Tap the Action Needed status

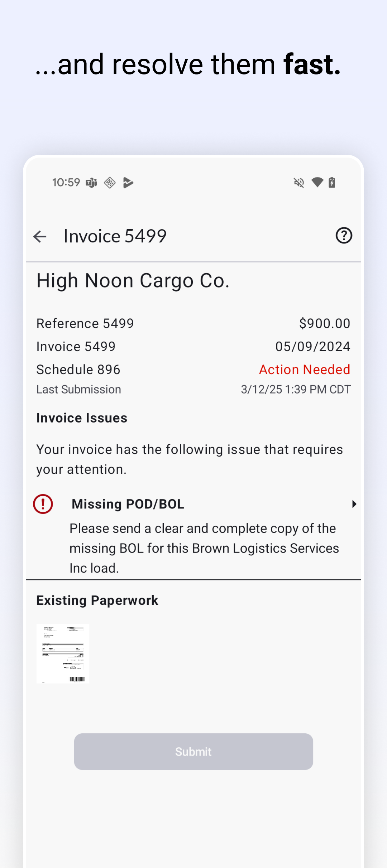(x=305, y=370)
